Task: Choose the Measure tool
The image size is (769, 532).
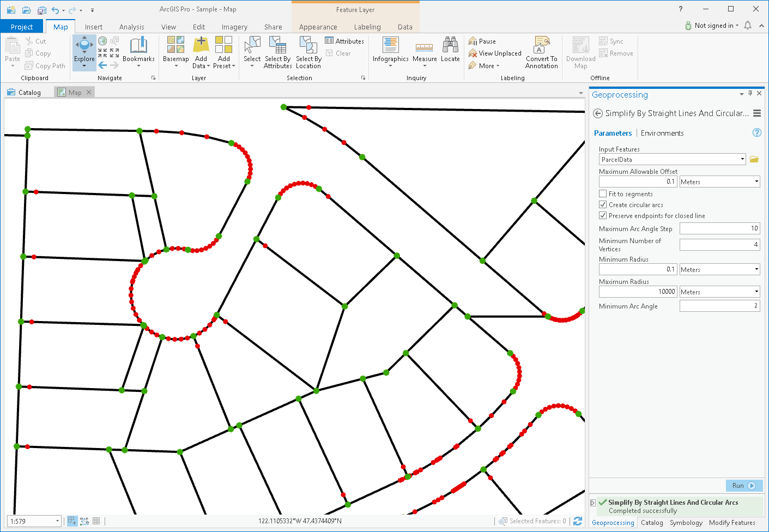Action: [425, 52]
